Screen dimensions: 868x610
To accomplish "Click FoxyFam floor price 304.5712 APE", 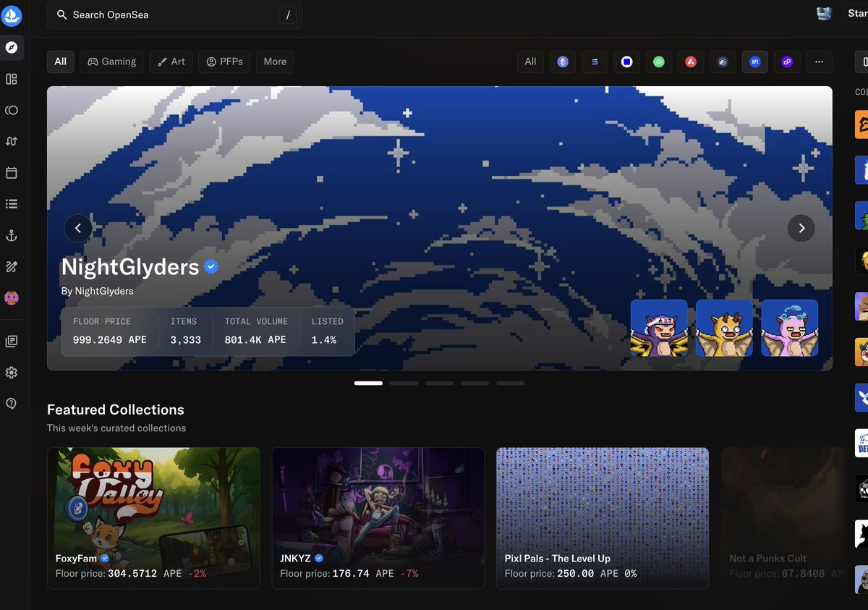I will 145,573.
